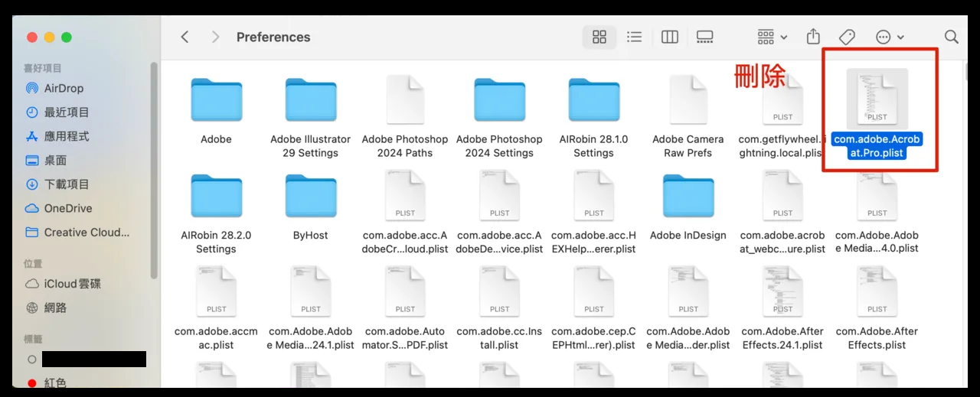Select com.Adobe.Adobe Media...24.1.plist file
Image resolution: width=980 pixels, height=397 pixels.
[x=310, y=291]
